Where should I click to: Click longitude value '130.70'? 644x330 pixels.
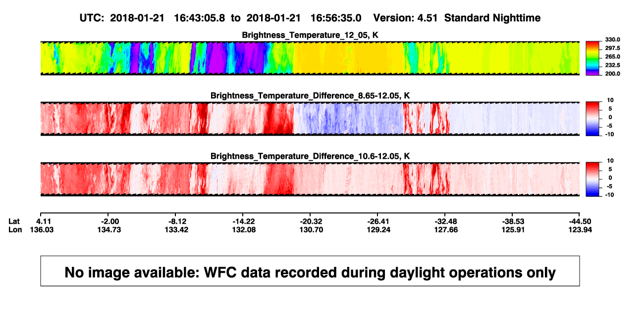312,230
